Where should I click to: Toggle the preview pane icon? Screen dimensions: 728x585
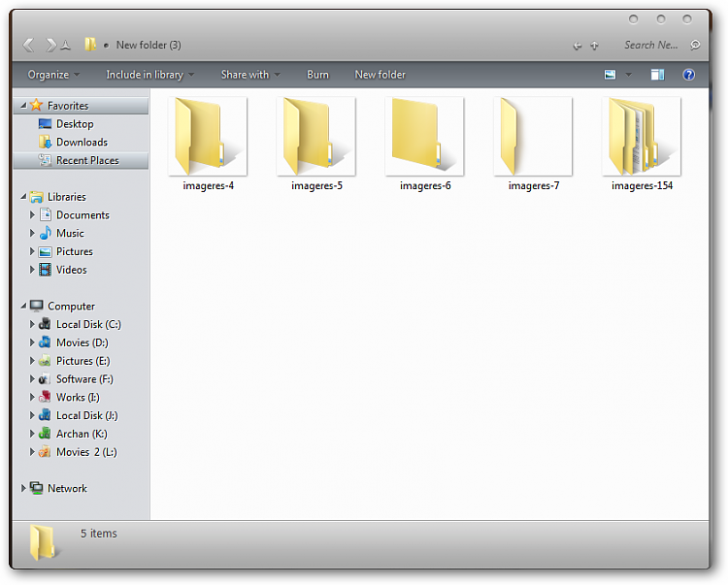(657, 75)
